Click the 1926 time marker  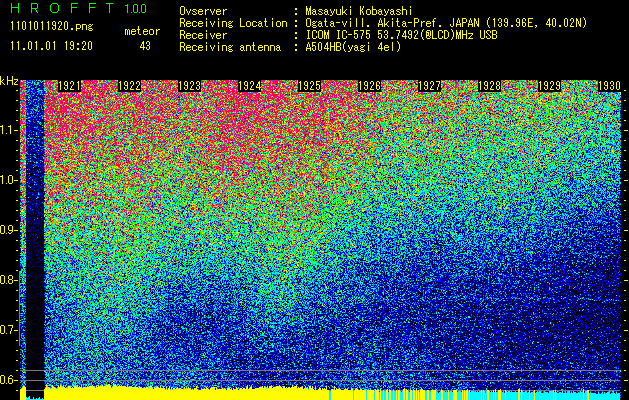[369, 86]
